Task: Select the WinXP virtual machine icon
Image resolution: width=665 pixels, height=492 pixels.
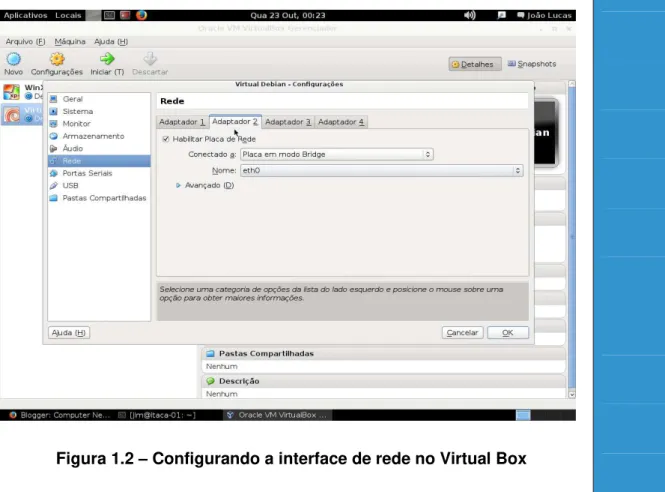Action: click(11, 92)
